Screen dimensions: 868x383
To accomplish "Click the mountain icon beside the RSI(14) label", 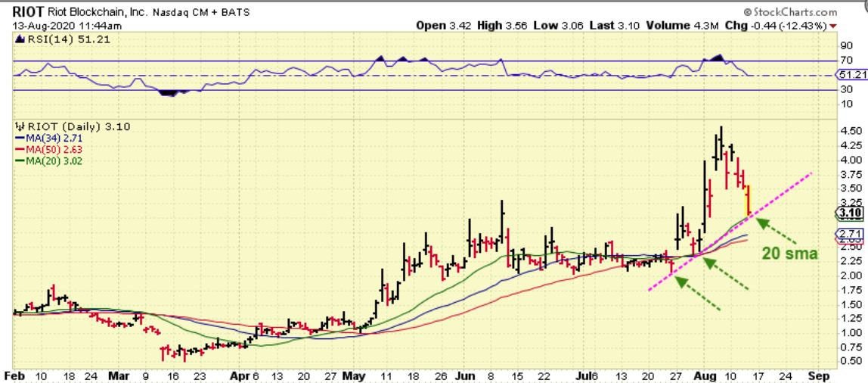I will coord(20,39).
